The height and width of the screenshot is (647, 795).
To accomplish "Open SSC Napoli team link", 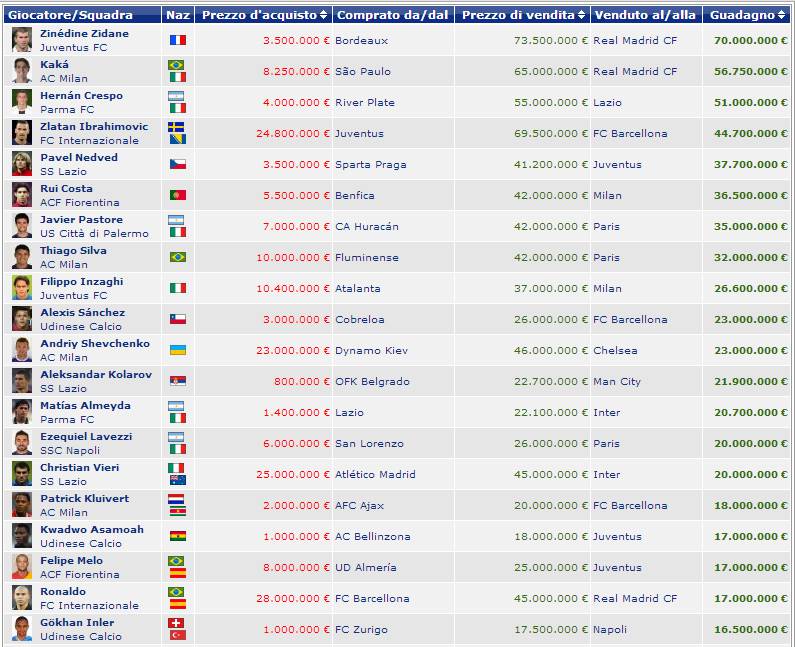I will tap(70, 450).
